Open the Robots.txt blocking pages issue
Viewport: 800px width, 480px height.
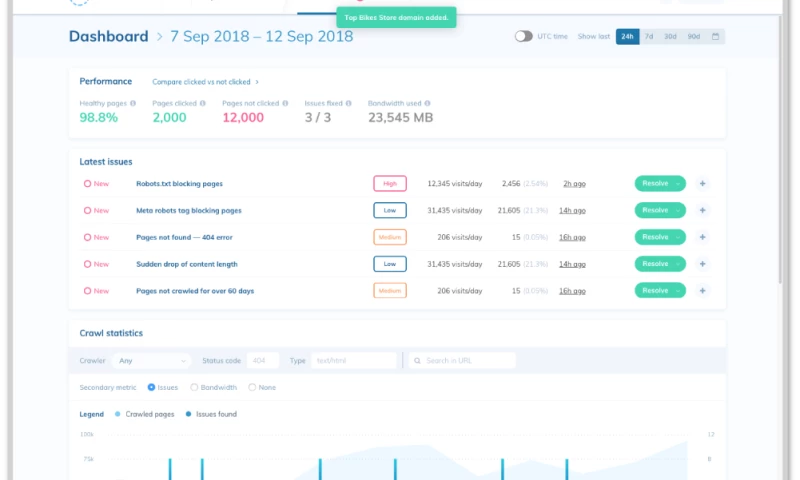pyautogui.click(x=179, y=184)
